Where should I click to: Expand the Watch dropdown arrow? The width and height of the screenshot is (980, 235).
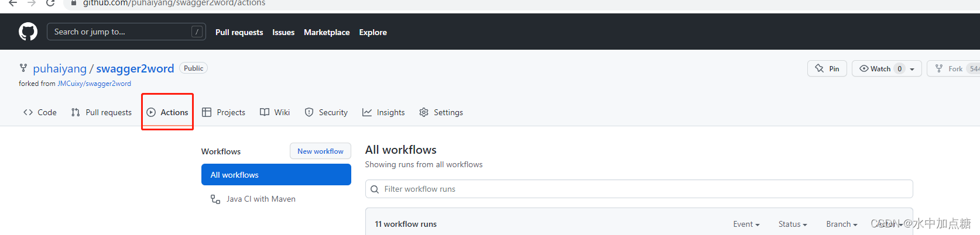[x=912, y=69]
